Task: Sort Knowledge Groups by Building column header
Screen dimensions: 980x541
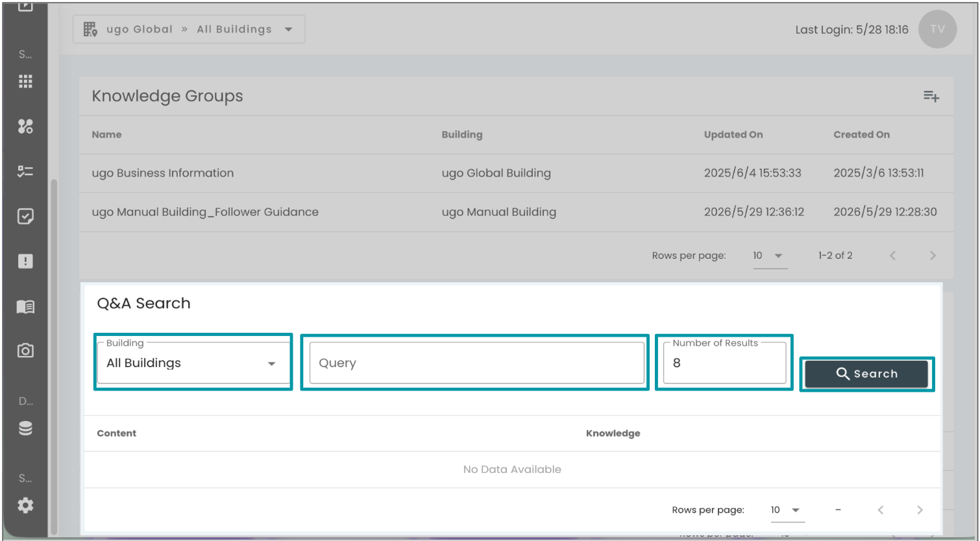Action: pyautogui.click(x=462, y=134)
